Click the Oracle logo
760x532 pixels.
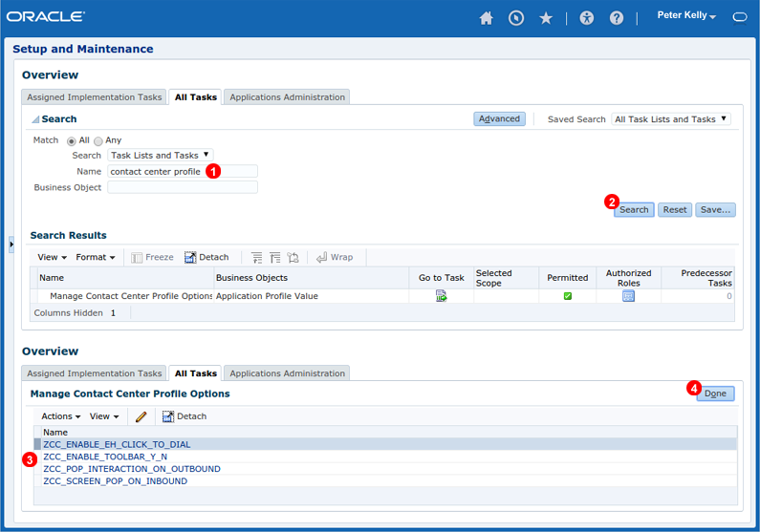(46, 16)
